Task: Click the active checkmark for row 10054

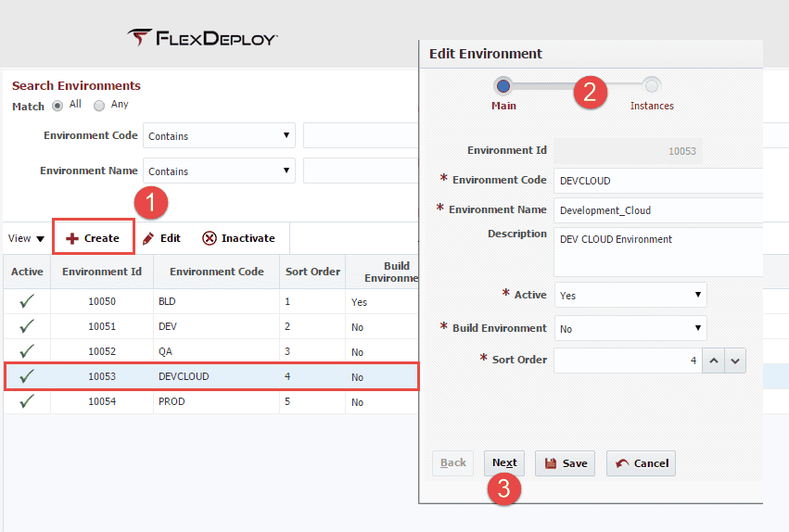Action: point(27,401)
